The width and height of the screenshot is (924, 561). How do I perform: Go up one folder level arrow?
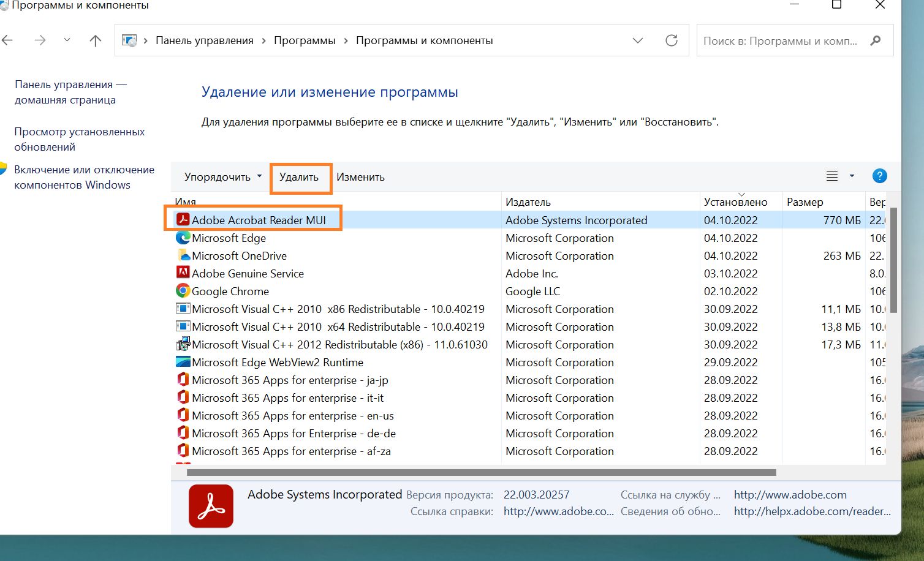tap(95, 40)
